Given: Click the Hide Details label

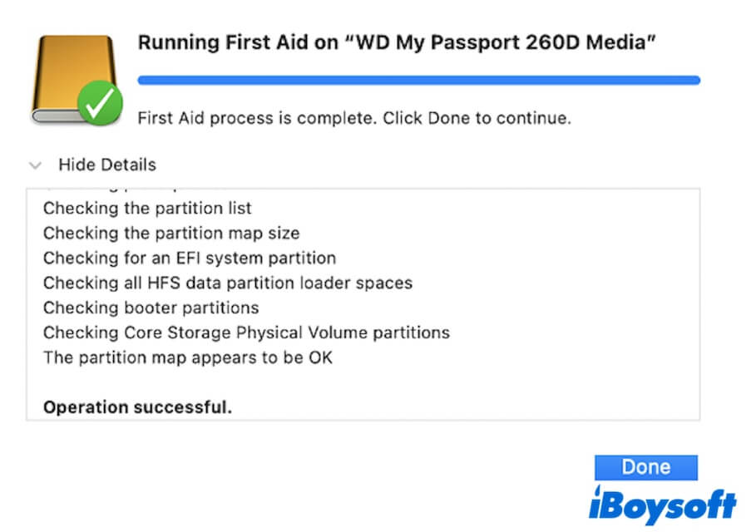Looking at the screenshot, I should [x=106, y=165].
